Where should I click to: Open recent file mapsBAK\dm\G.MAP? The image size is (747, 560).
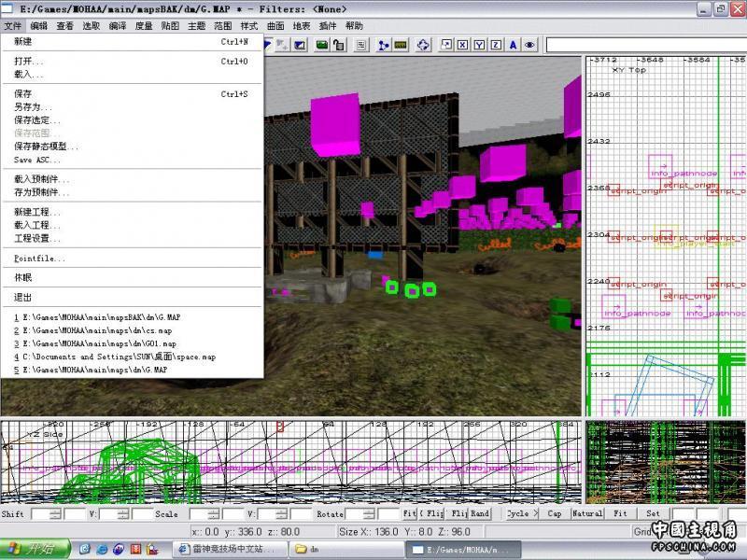pyautogui.click(x=132, y=317)
